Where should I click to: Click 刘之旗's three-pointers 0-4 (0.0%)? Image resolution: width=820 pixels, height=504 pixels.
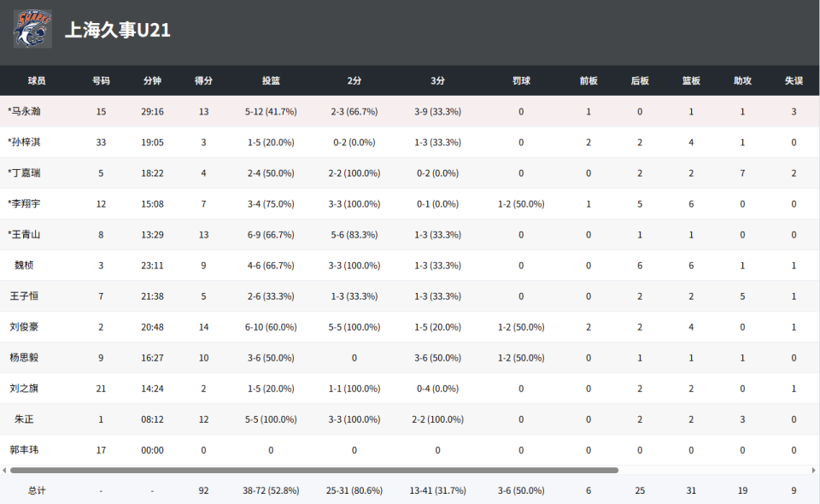[x=437, y=389]
